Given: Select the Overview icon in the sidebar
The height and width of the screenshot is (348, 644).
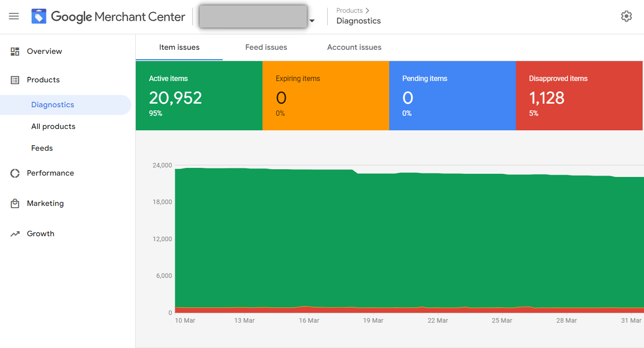Looking at the screenshot, I should click(15, 51).
